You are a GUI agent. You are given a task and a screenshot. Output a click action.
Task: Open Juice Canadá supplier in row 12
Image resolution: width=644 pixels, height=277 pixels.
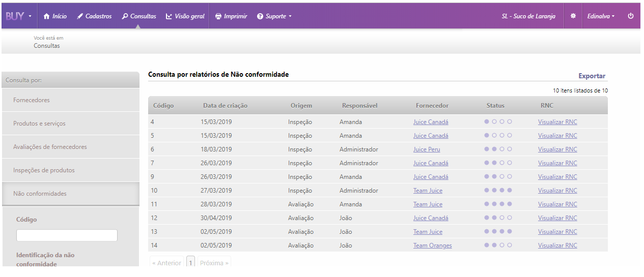tap(431, 218)
